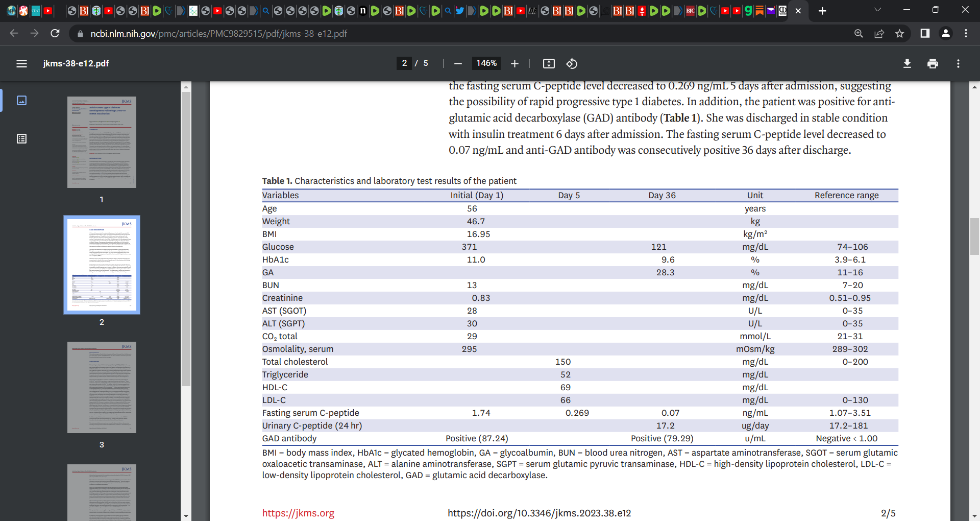Viewport: 980px width, 521px height.
Task: Click the address bar URL
Action: point(219,34)
